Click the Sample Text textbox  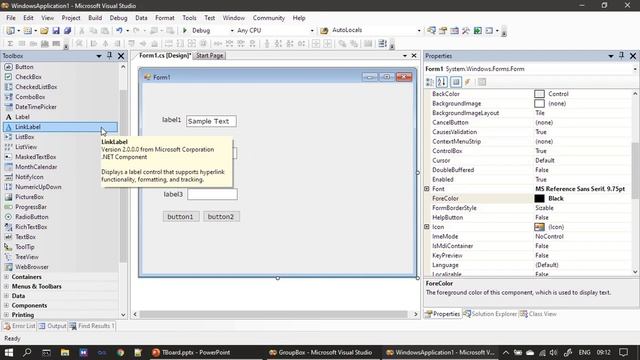[x=211, y=121]
